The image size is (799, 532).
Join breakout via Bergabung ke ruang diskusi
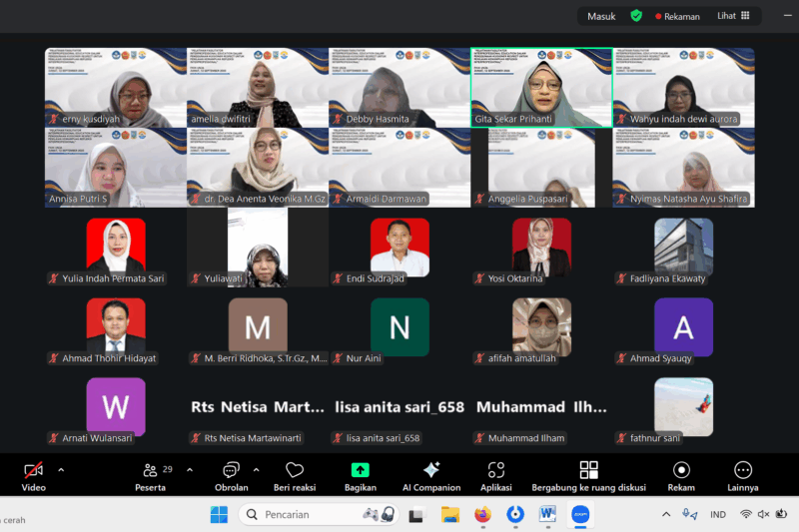[588, 476]
